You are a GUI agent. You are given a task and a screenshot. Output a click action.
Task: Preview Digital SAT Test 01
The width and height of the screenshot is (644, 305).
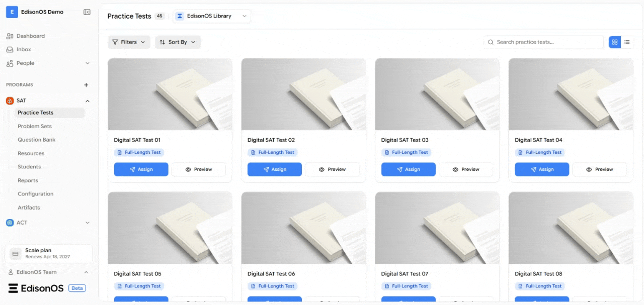pyautogui.click(x=198, y=169)
